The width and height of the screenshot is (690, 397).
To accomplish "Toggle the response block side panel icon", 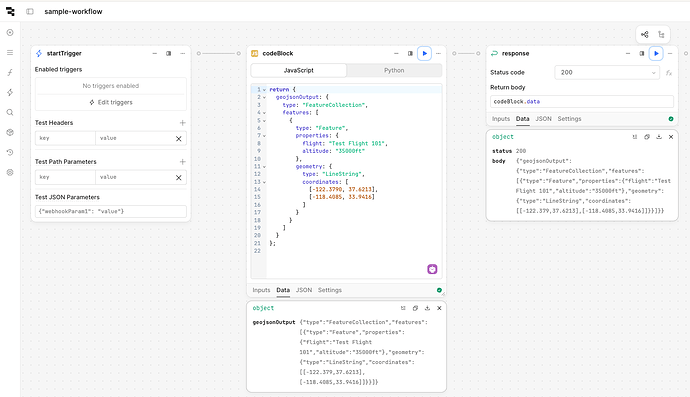I will pos(642,53).
